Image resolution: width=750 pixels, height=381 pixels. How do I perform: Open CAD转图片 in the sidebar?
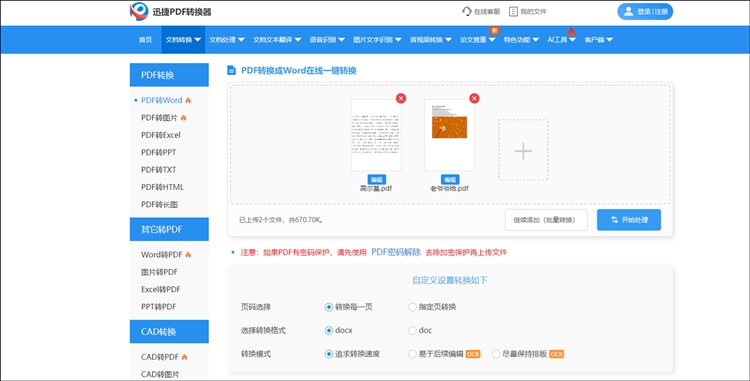pyautogui.click(x=159, y=374)
